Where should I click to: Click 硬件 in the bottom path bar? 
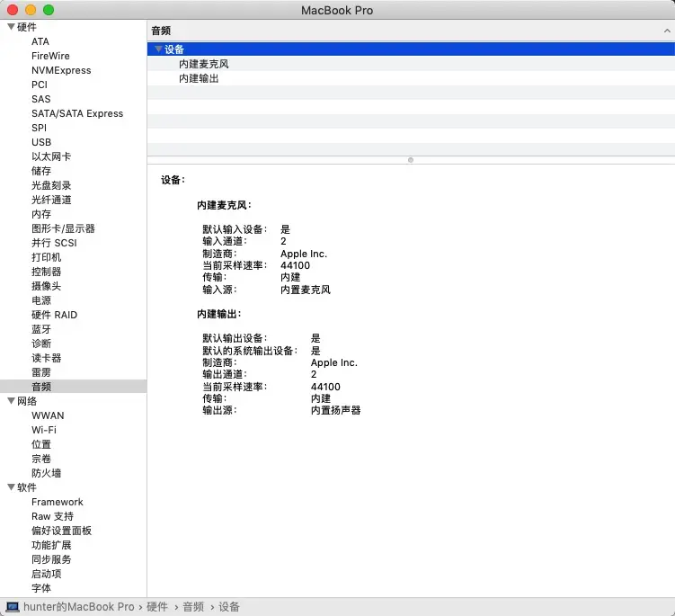[x=157, y=607]
